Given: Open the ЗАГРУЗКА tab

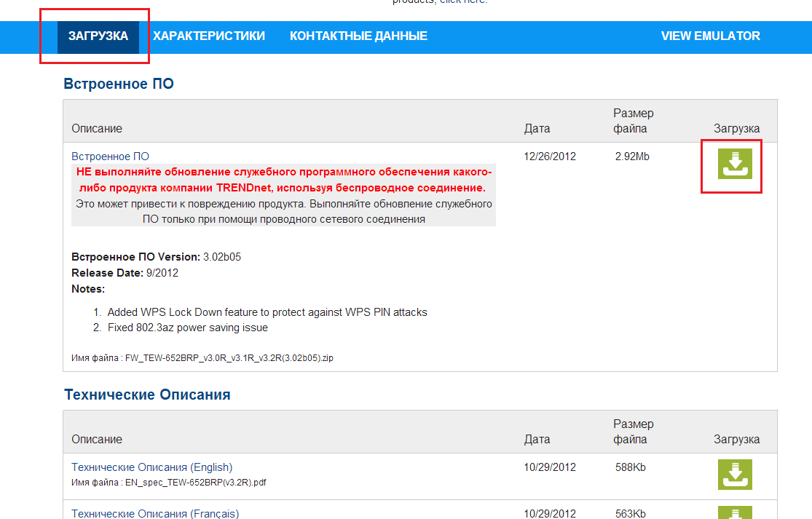Looking at the screenshot, I should (98, 36).
